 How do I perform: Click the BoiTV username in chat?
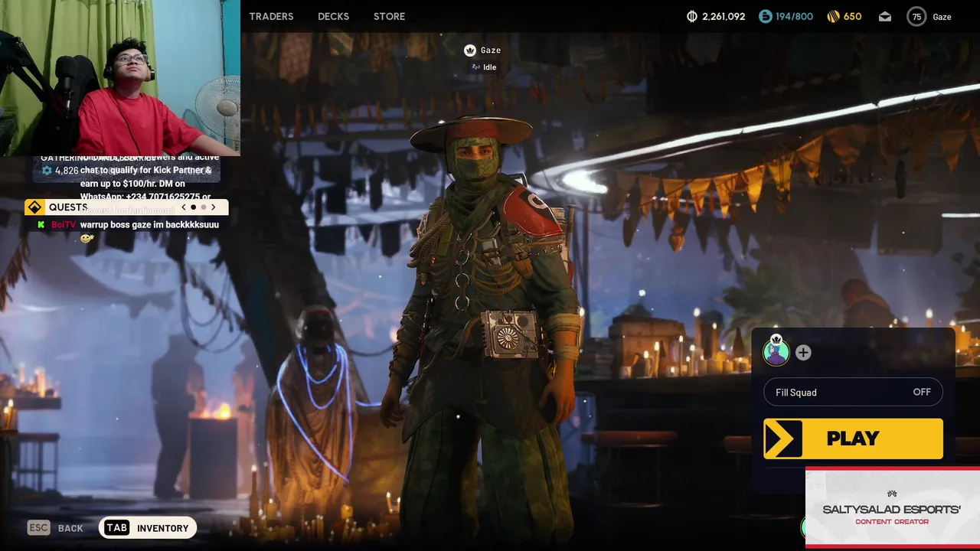pos(64,225)
